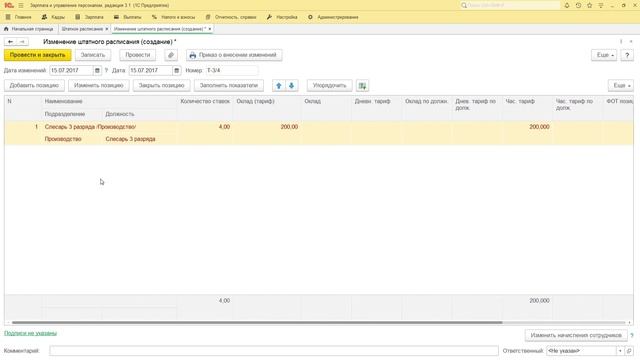The height and width of the screenshot is (360, 640).
Task: Open notifications bell icon
Action: tap(567, 5)
